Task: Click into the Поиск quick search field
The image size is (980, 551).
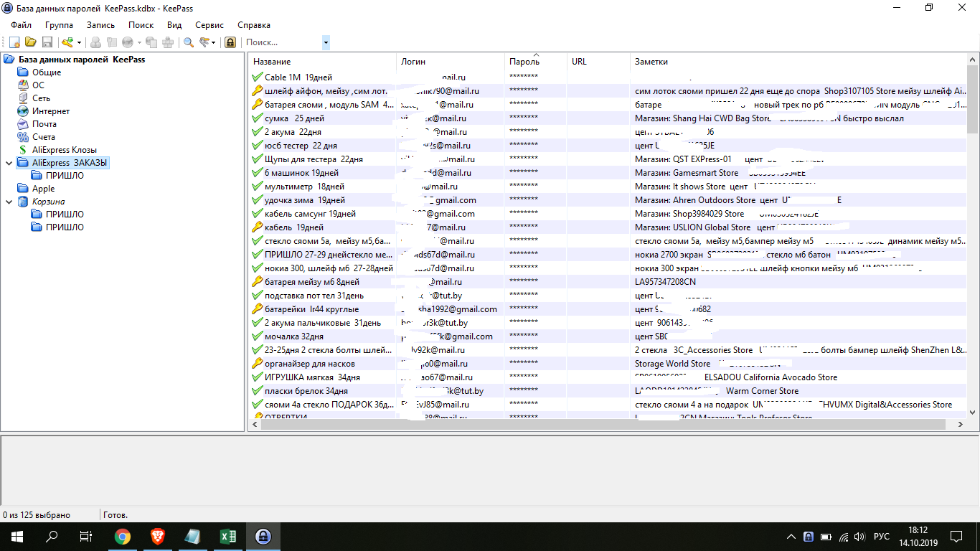Action: (x=282, y=42)
